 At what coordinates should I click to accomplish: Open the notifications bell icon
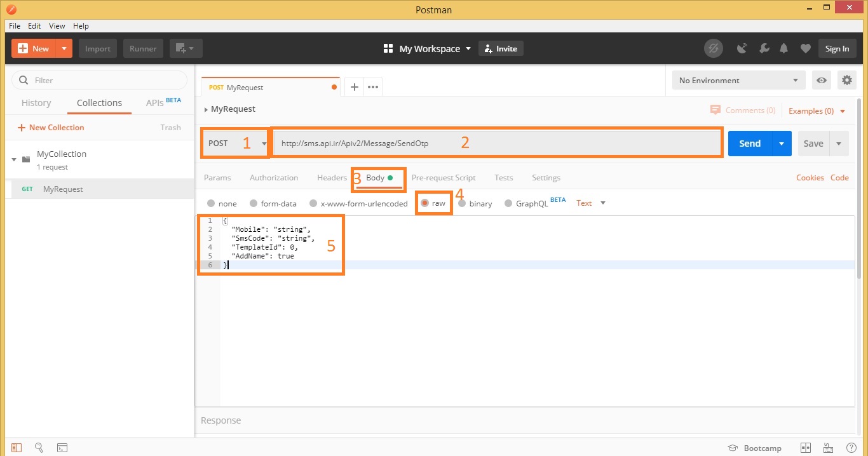[784, 48]
